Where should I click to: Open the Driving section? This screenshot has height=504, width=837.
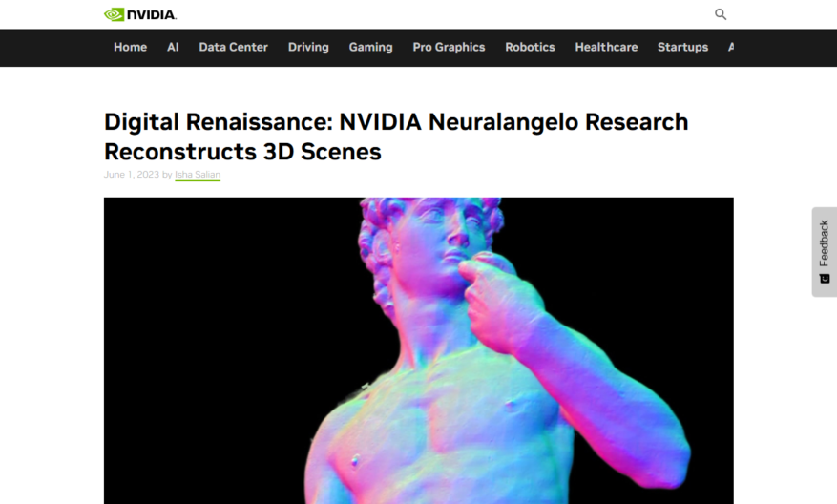point(308,47)
